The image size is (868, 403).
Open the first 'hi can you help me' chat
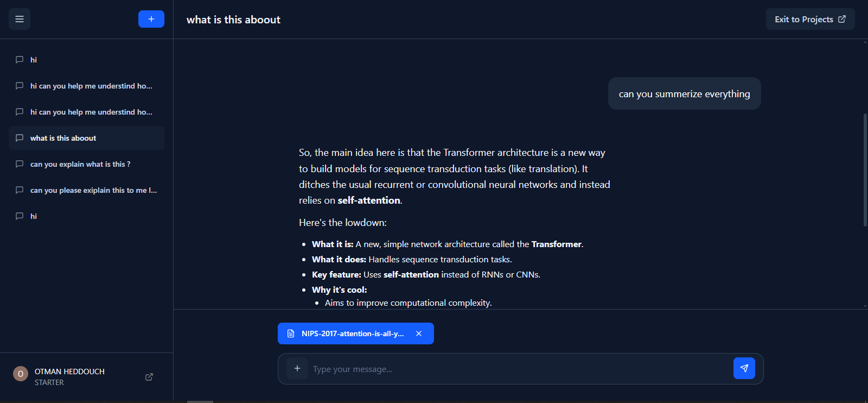(86, 86)
